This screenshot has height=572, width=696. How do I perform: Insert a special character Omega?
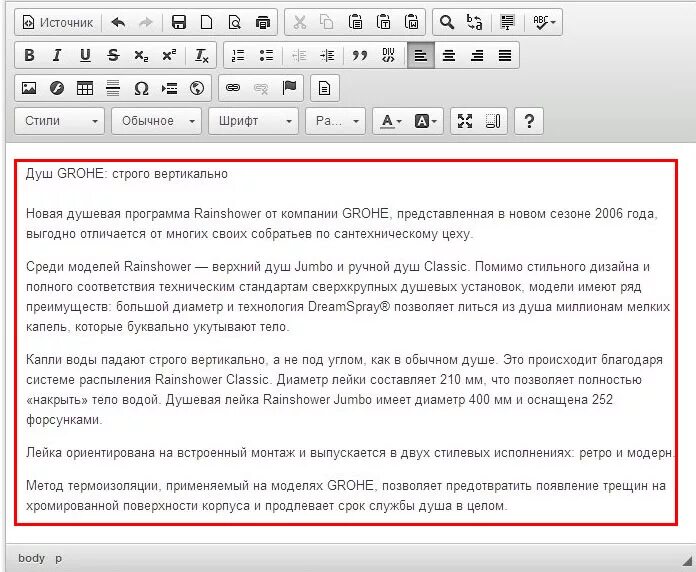(141, 88)
